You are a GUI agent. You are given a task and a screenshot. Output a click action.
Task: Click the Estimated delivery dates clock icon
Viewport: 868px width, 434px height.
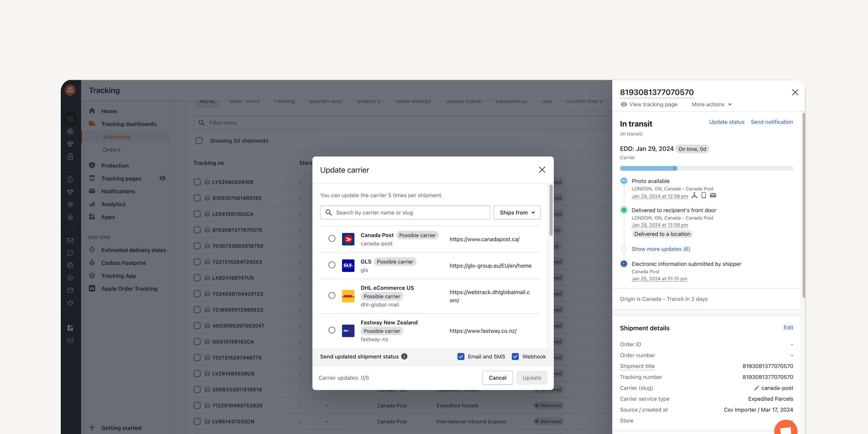[x=92, y=250]
